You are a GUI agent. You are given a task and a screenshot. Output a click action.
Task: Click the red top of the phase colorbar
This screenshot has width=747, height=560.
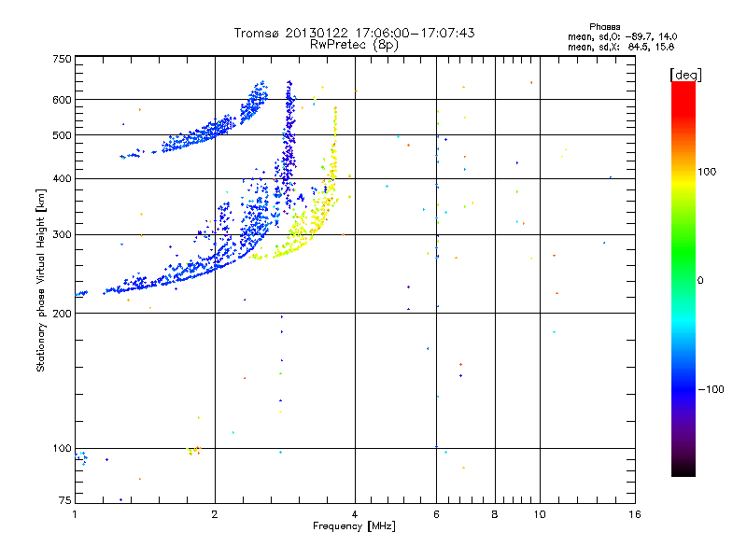pyautogui.click(x=683, y=87)
